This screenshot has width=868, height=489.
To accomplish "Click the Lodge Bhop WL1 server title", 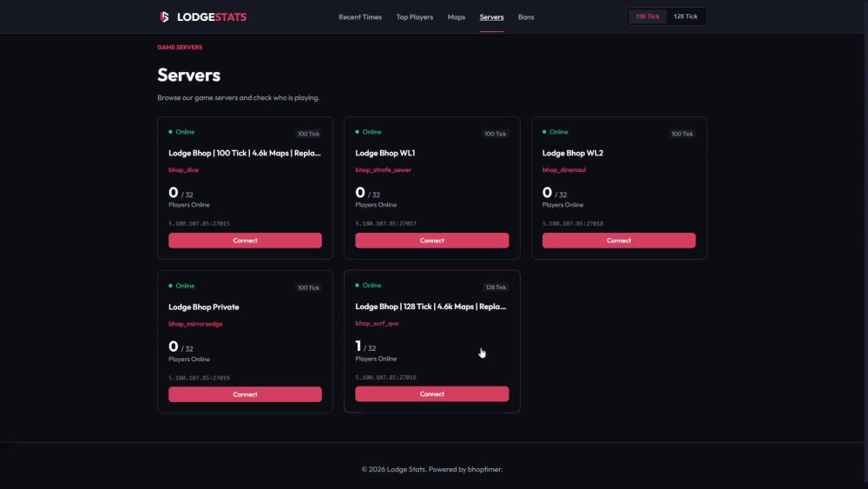I will point(385,153).
